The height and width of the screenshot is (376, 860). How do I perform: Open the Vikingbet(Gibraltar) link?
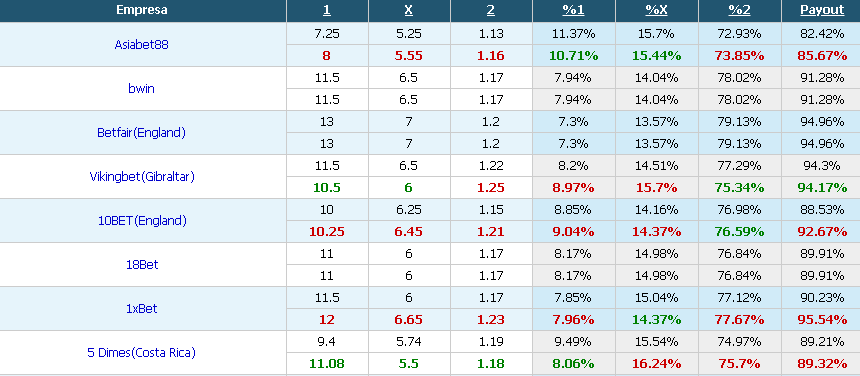(x=142, y=176)
